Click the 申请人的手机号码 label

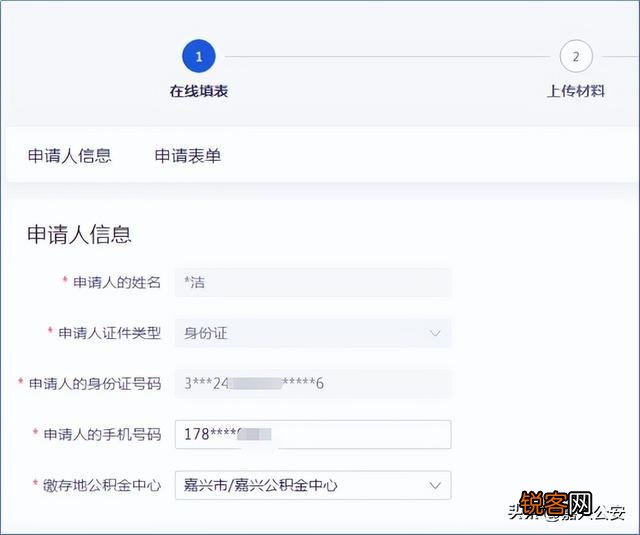point(102,434)
